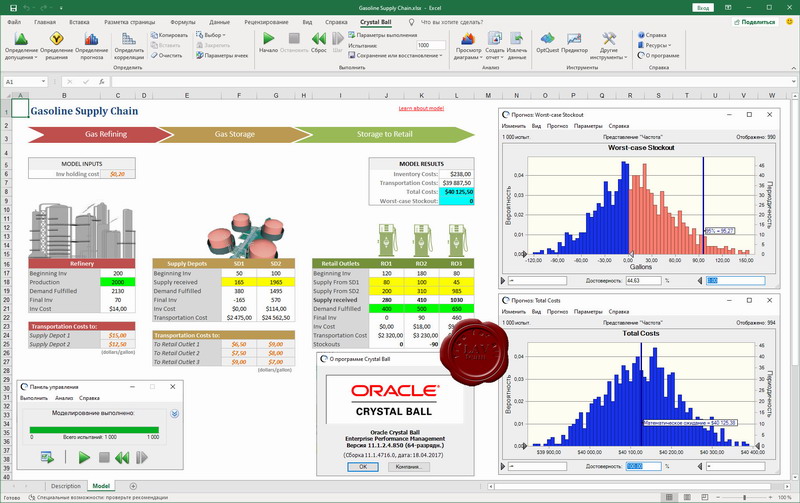Click the Copy data icon in ribbon
The width and height of the screenshot is (800, 503).
point(155,35)
